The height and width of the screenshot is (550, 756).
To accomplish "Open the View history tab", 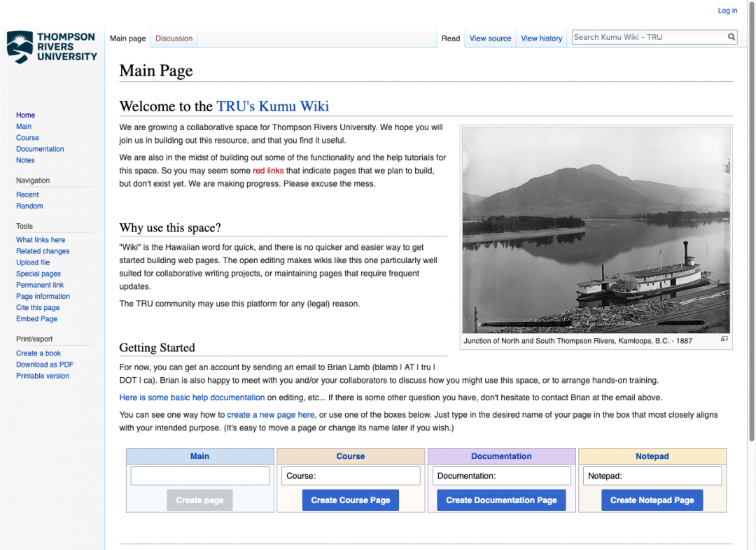I will (x=541, y=38).
